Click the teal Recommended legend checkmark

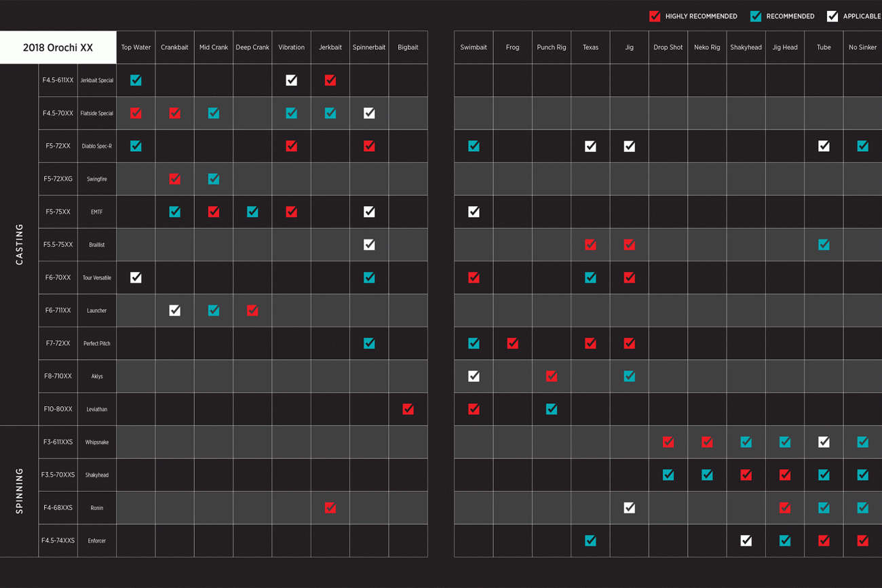click(756, 16)
